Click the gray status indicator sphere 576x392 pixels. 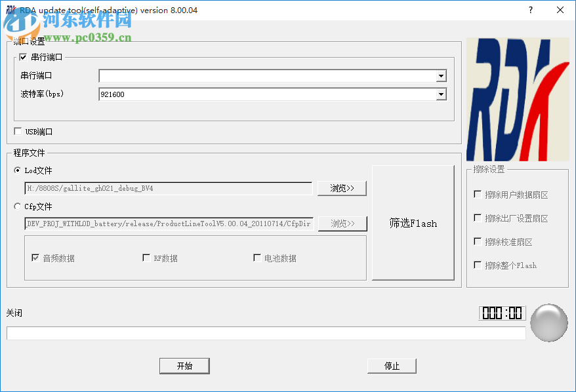(548, 322)
